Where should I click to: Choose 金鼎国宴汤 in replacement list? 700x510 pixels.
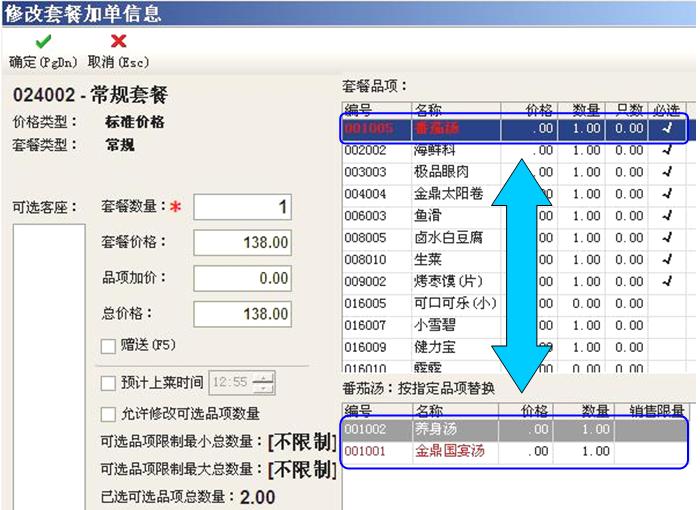pos(450,451)
